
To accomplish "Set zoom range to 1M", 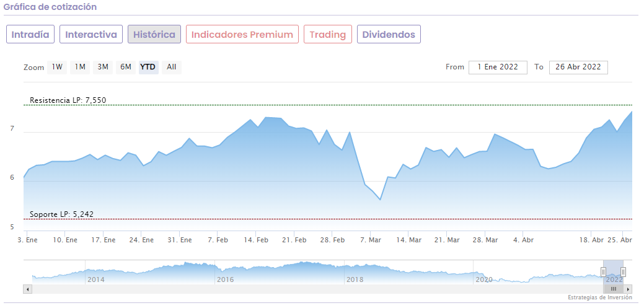I will click(80, 67).
